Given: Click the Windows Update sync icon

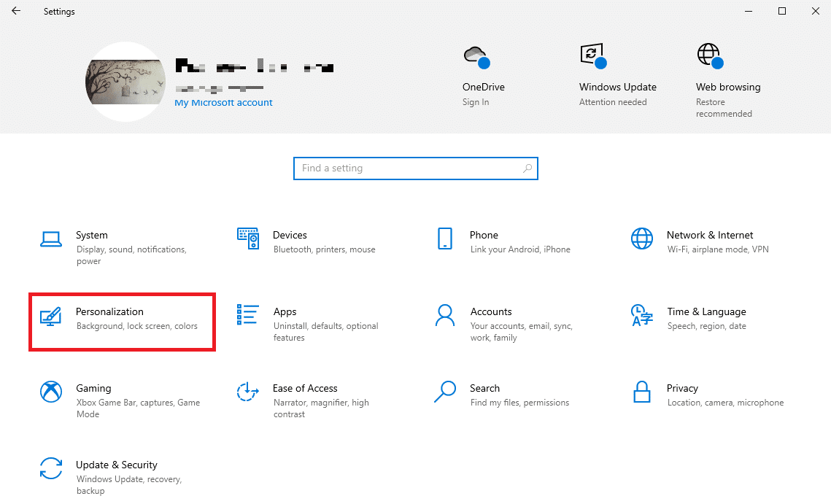Looking at the screenshot, I should click(593, 56).
